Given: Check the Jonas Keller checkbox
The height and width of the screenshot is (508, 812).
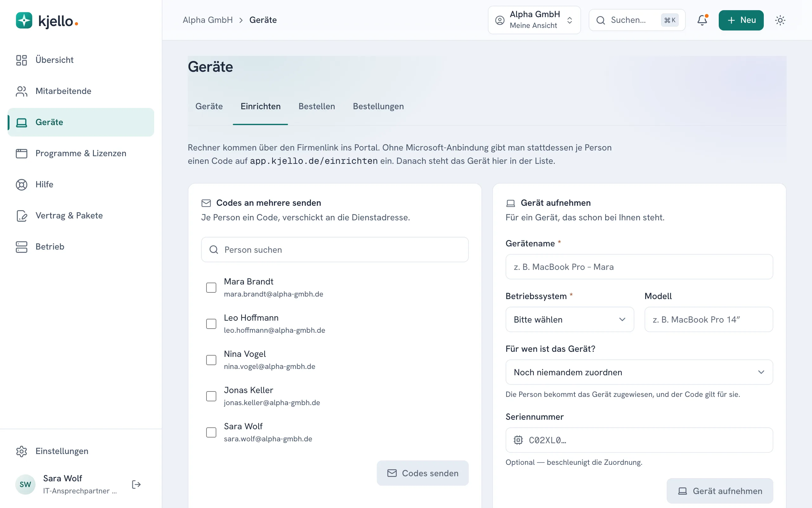Looking at the screenshot, I should (x=211, y=397).
